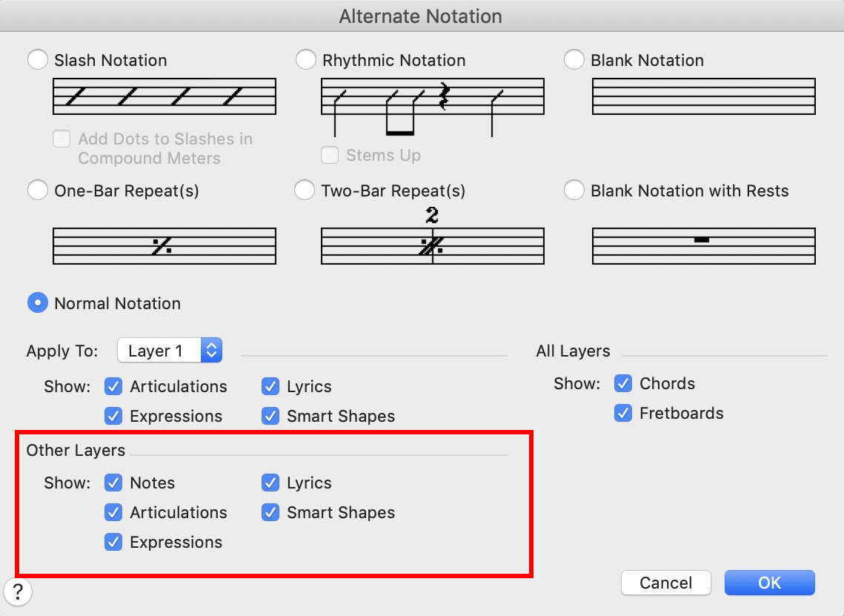The image size is (844, 616).
Task: Uncheck Chords under All Layers
Action: [x=624, y=383]
